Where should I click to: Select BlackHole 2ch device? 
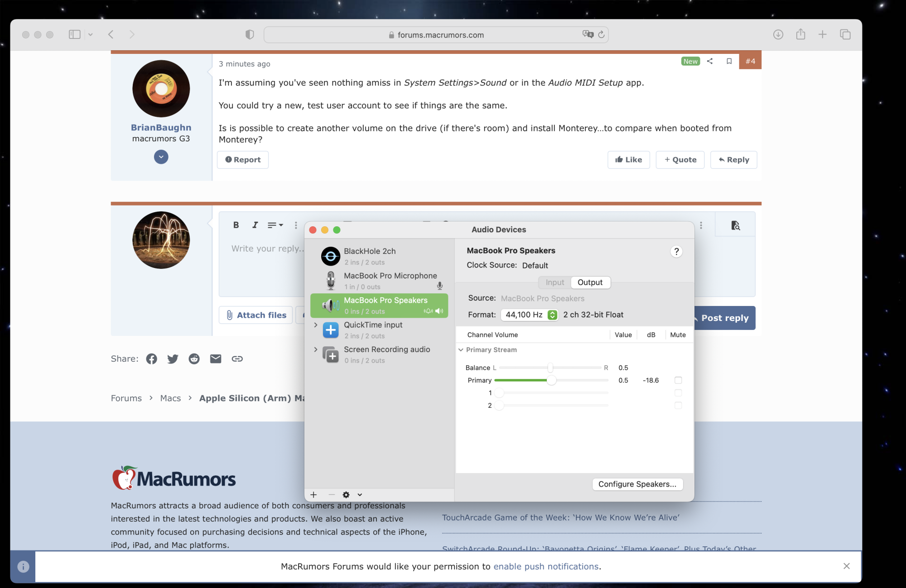pyautogui.click(x=380, y=256)
